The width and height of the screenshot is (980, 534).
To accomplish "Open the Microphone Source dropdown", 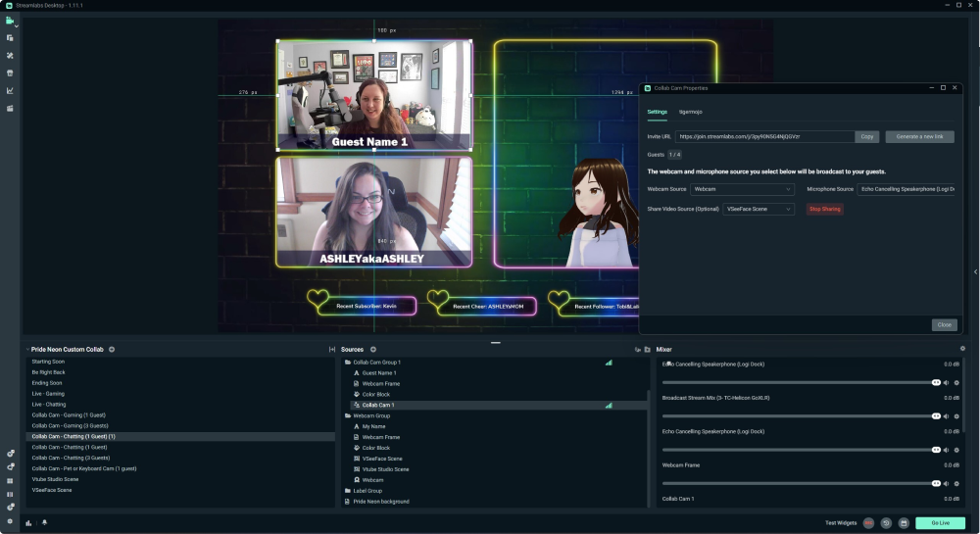I will pos(906,189).
